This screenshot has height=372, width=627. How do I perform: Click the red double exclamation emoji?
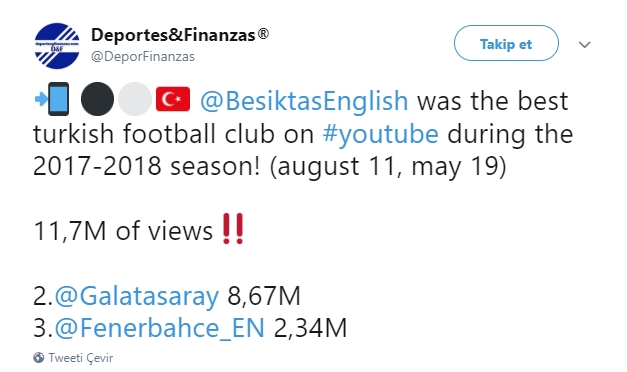pyautogui.click(x=233, y=229)
